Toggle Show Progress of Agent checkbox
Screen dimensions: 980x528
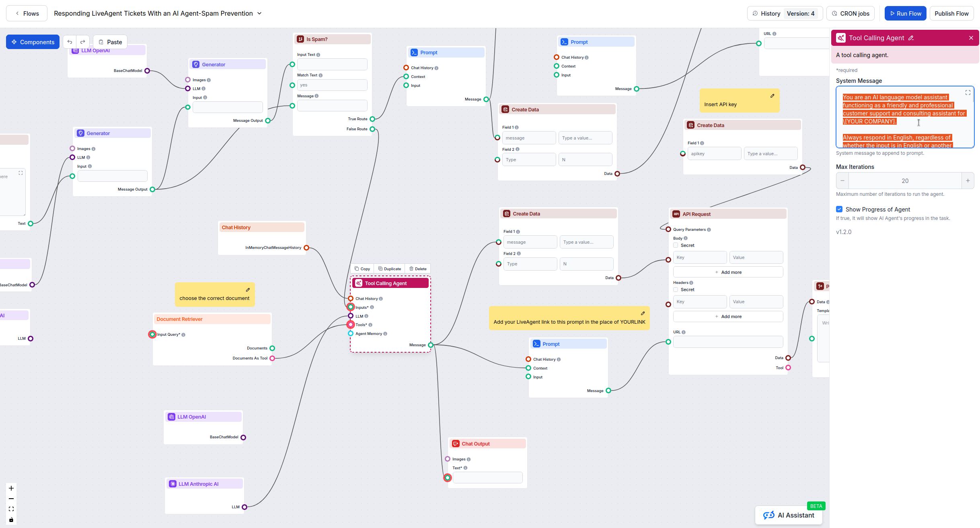(x=839, y=209)
